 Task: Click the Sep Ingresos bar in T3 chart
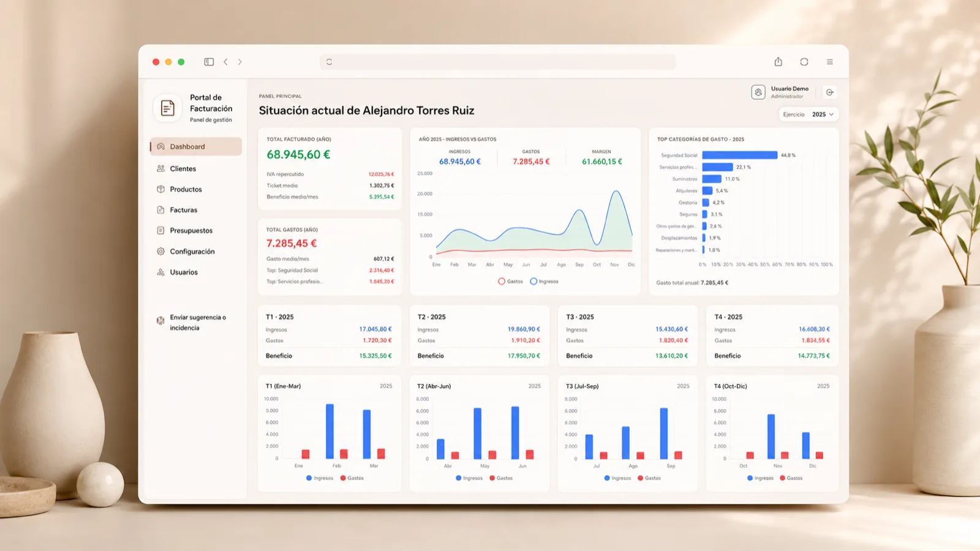(664, 433)
